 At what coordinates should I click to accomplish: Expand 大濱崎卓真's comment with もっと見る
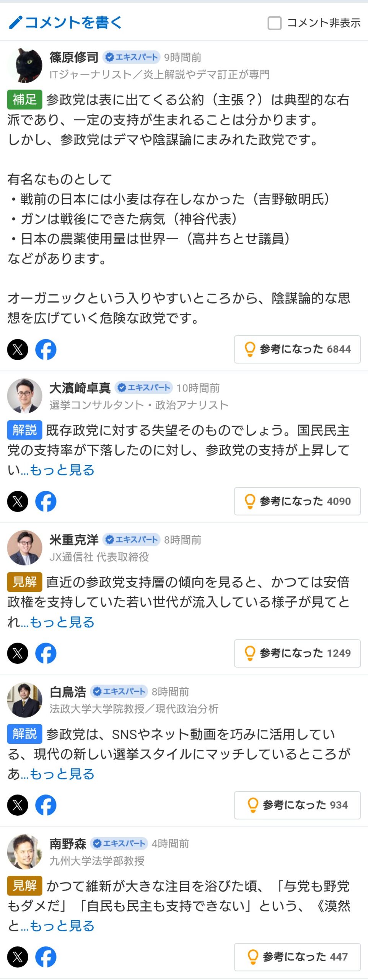(62, 470)
